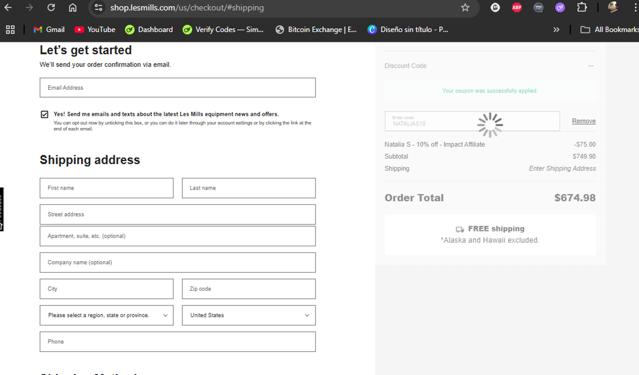Open the black feedback tab on left edge
This screenshot has width=639, height=375.
point(2,210)
